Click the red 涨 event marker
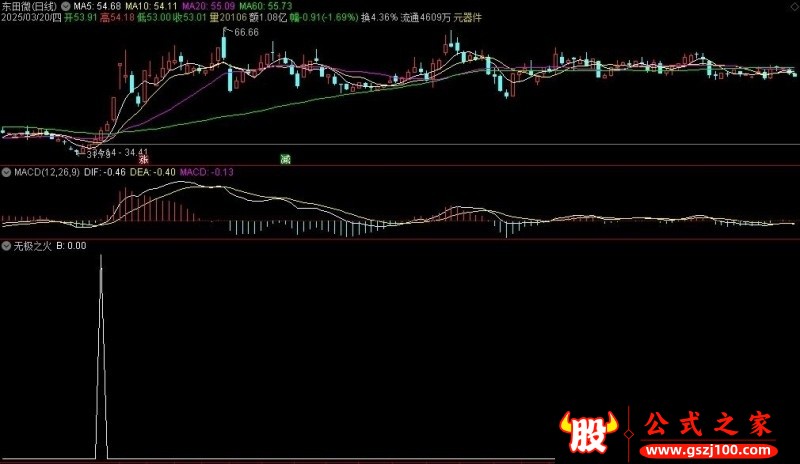The height and width of the screenshot is (464, 800). pyautogui.click(x=143, y=159)
